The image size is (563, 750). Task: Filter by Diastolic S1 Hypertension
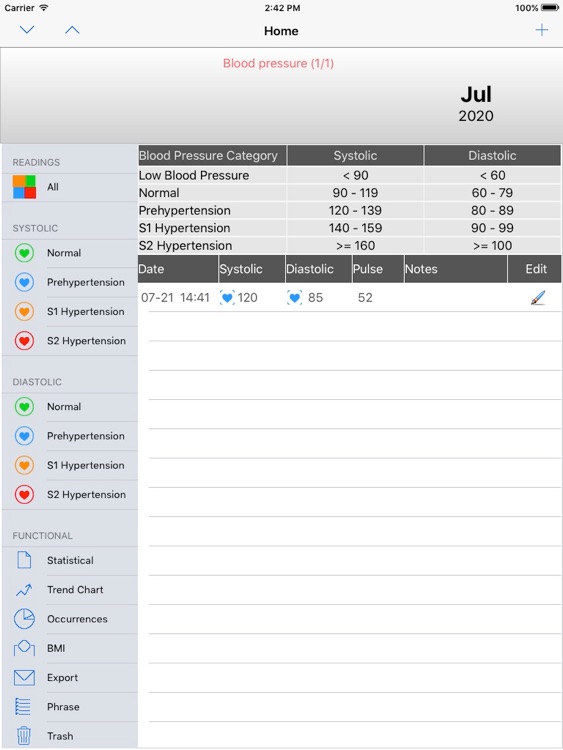click(x=70, y=465)
